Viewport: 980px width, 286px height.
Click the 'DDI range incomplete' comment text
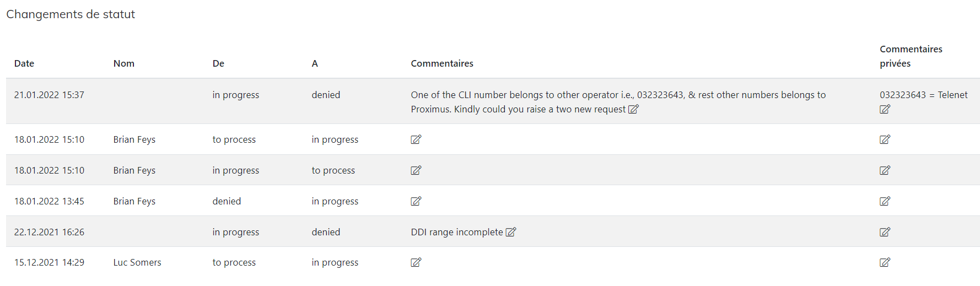(457, 232)
